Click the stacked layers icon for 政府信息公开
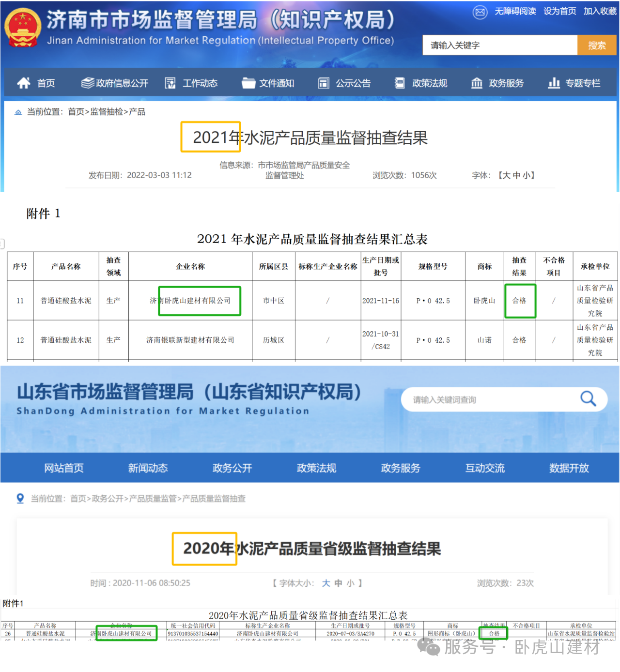The image size is (620, 672). tap(88, 83)
